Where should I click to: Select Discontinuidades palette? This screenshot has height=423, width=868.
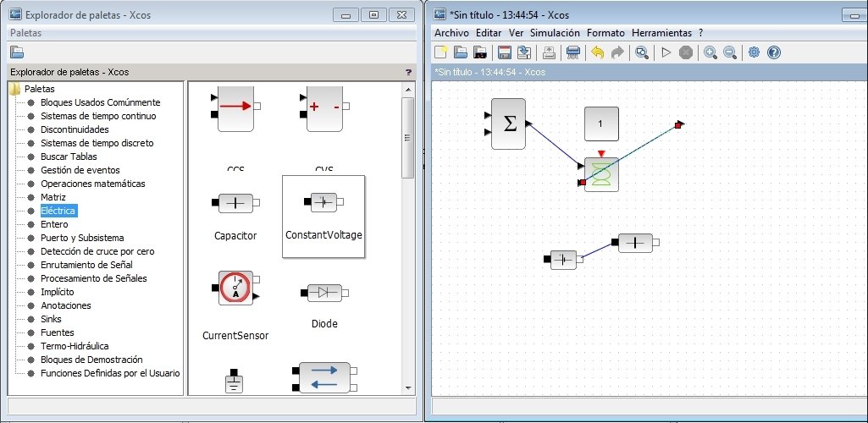[x=75, y=129]
